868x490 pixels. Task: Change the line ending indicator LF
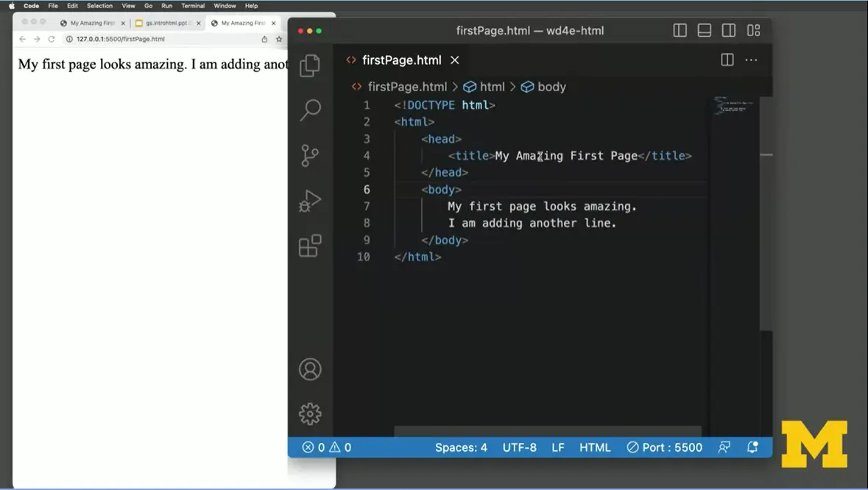557,447
